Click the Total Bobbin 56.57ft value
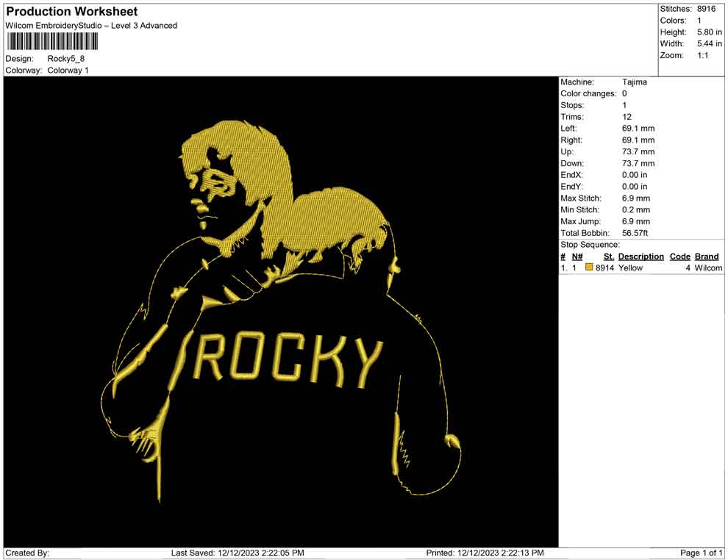 point(635,233)
